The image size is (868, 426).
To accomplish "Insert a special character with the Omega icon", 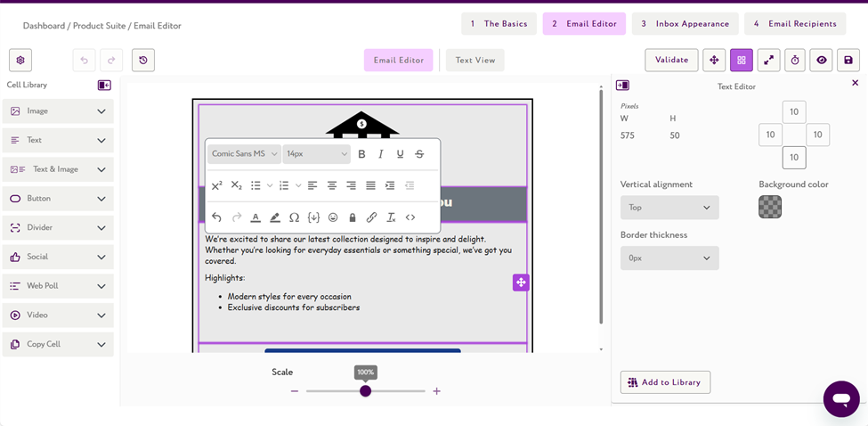I will pyautogui.click(x=294, y=217).
